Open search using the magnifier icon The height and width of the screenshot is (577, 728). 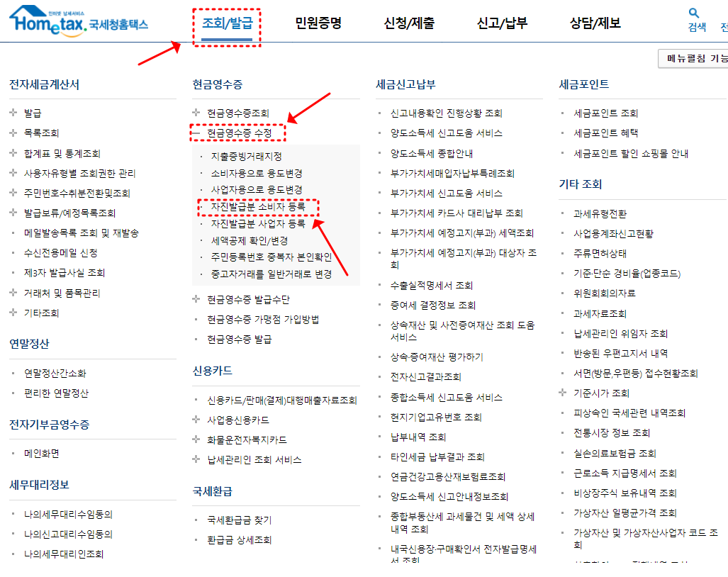tap(695, 12)
